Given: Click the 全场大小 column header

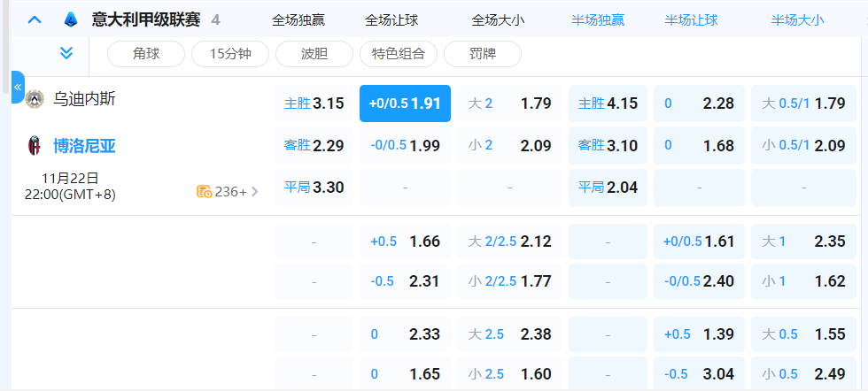Looking at the screenshot, I should pos(498,20).
